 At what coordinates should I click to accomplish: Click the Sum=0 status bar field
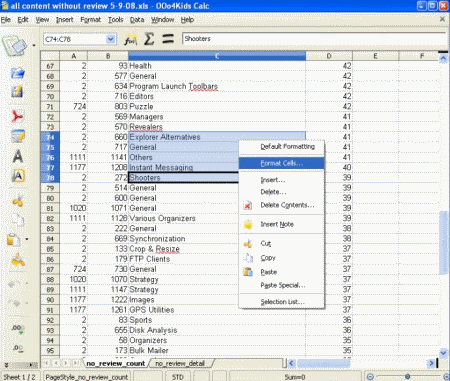click(x=295, y=377)
